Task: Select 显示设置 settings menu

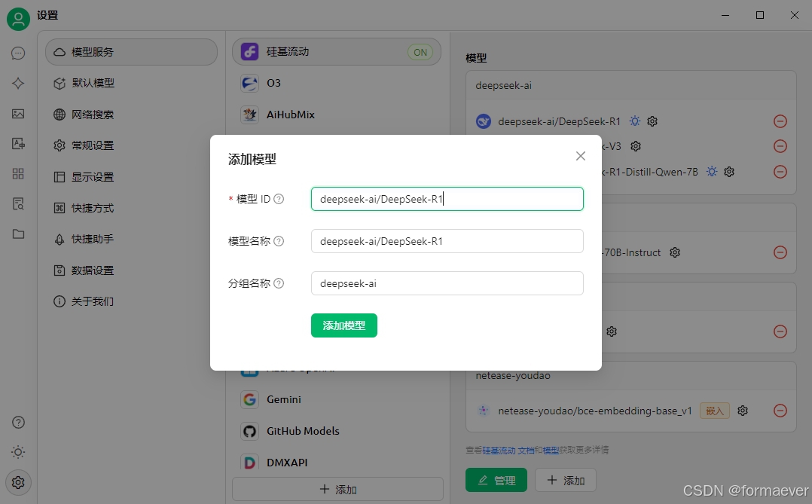Action: click(x=132, y=176)
